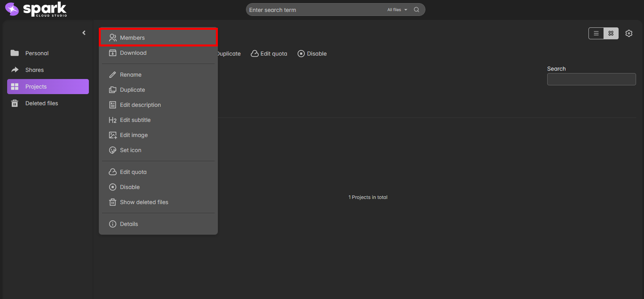
Task: Click the Details info icon
Action: pos(113,224)
